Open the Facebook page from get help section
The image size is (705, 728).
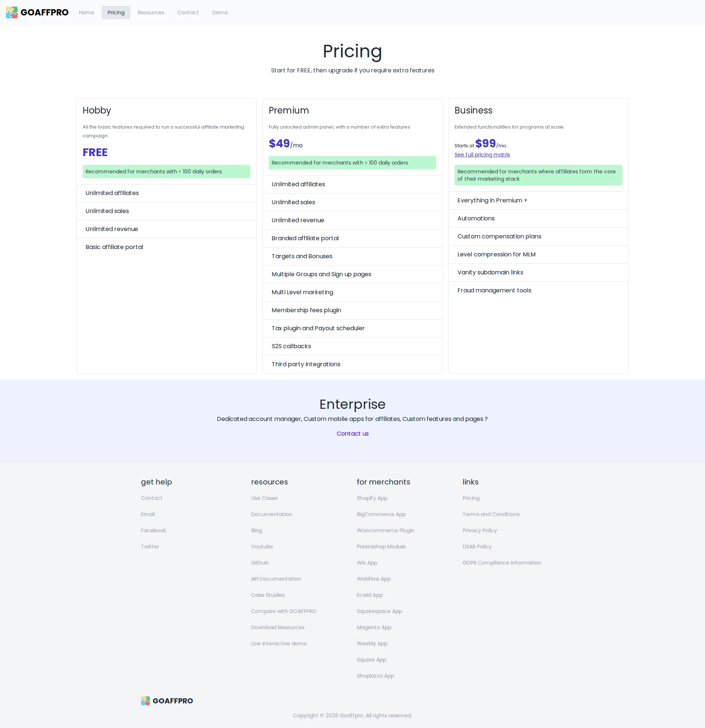[153, 530]
